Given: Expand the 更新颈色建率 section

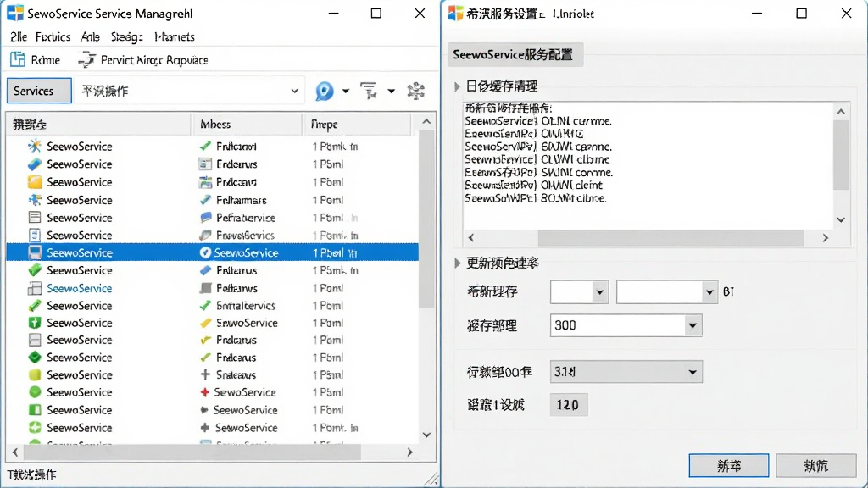Looking at the screenshot, I should click(x=457, y=263).
